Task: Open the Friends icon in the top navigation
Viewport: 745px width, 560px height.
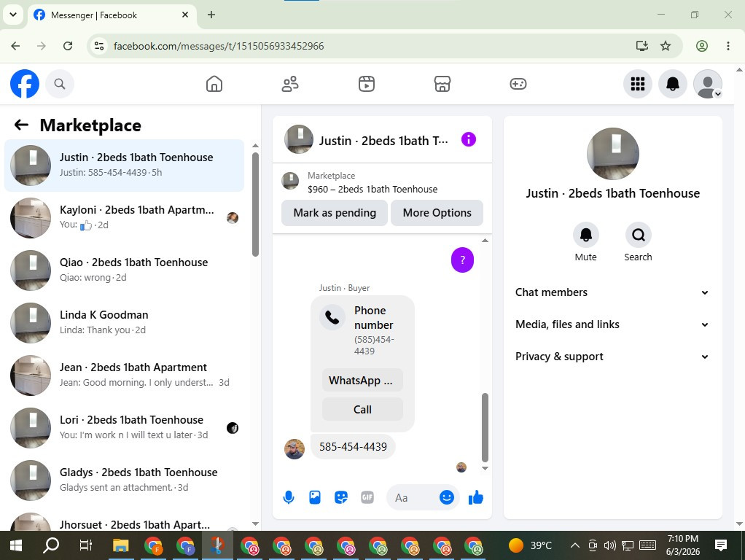Action: 290,84
